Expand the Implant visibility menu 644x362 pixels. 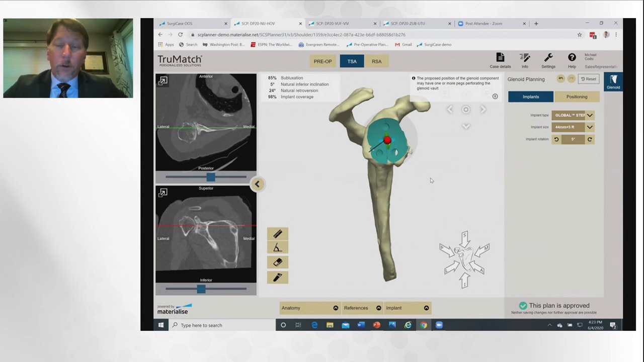[x=408, y=308]
